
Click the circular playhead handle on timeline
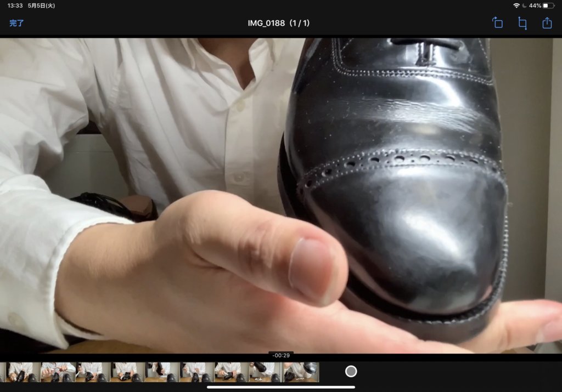click(x=351, y=372)
